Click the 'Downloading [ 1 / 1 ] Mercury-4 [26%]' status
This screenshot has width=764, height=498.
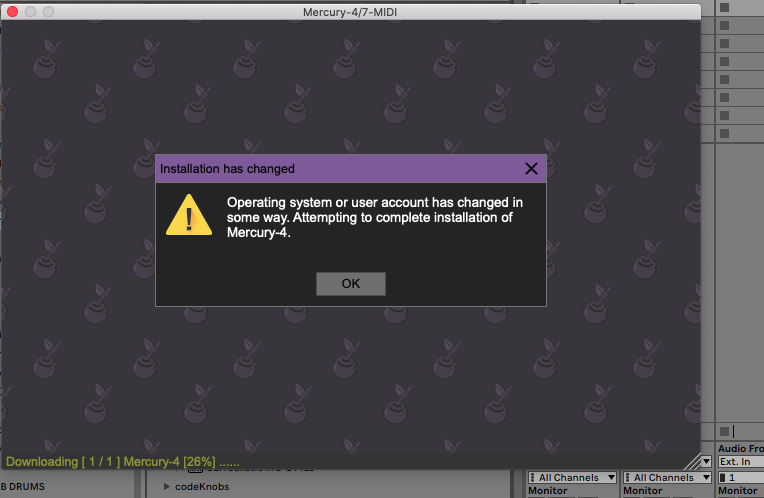pyautogui.click(x=122, y=461)
